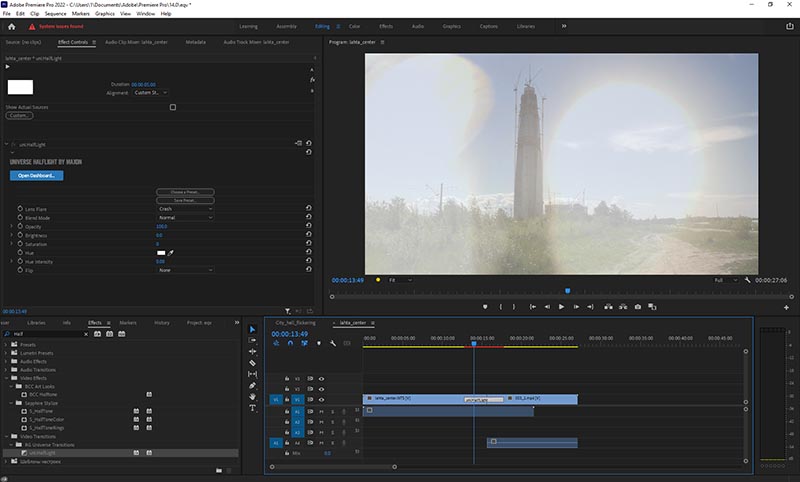Select the Type tool
800x482 pixels.
pos(252,408)
